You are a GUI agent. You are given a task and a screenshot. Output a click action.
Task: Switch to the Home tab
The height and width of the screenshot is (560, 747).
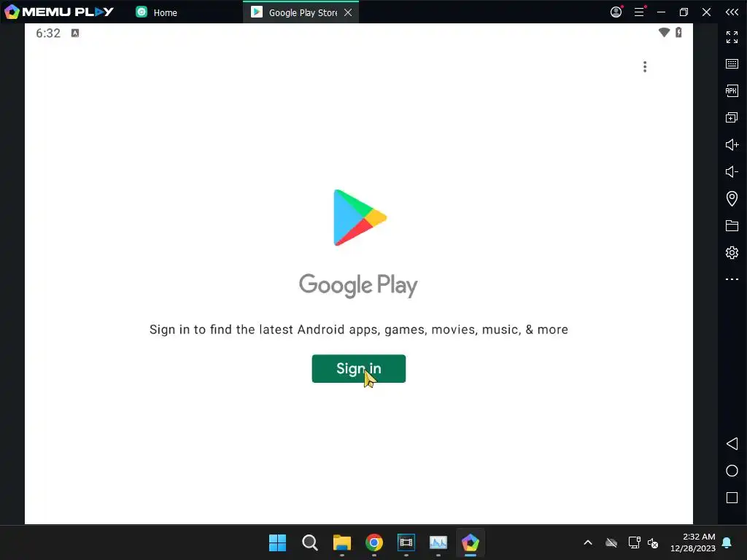pyautogui.click(x=157, y=12)
